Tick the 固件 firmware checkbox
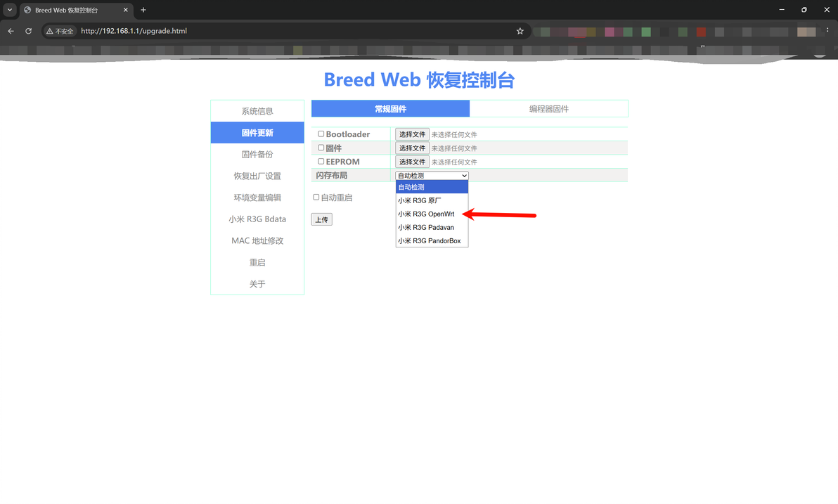Image resolution: width=838 pixels, height=504 pixels. click(x=321, y=148)
